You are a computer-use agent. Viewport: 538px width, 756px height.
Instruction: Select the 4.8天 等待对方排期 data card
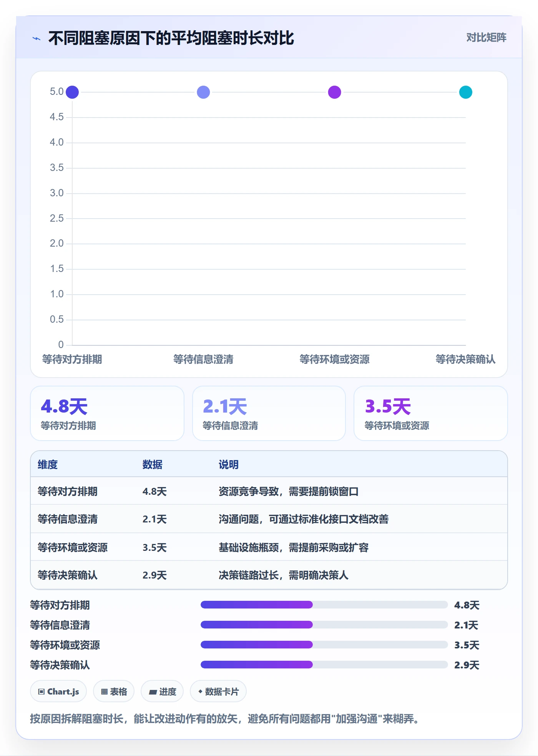pyautogui.click(x=107, y=413)
